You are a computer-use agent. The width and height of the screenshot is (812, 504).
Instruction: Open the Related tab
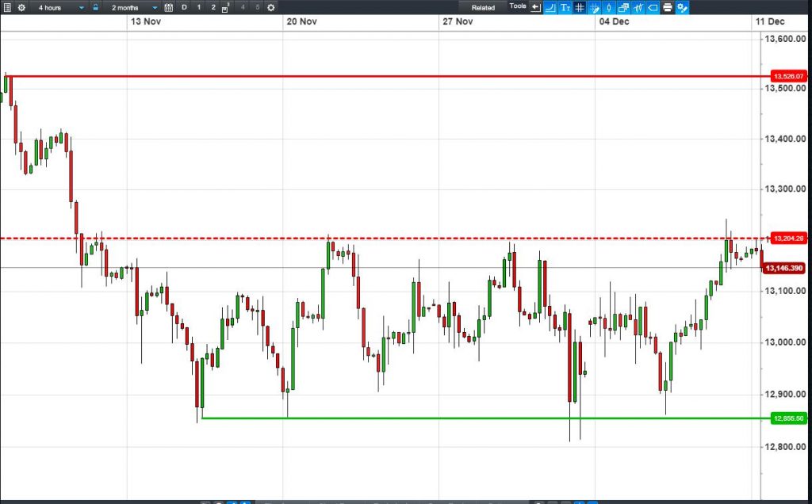[483, 8]
